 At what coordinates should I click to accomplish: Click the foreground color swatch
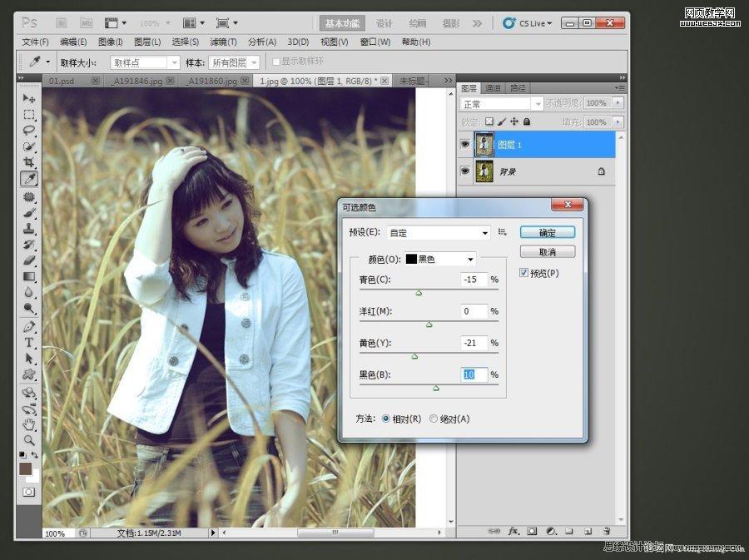(25, 468)
